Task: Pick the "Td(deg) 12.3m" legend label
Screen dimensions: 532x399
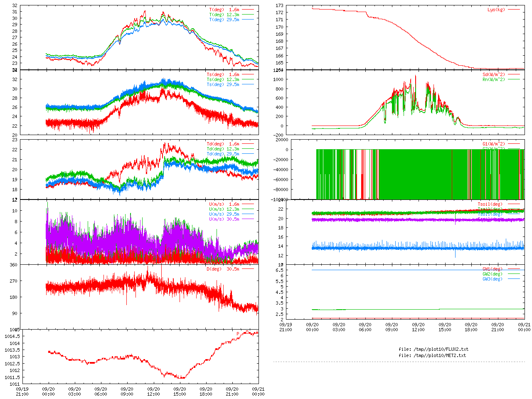Action: tap(223, 149)
